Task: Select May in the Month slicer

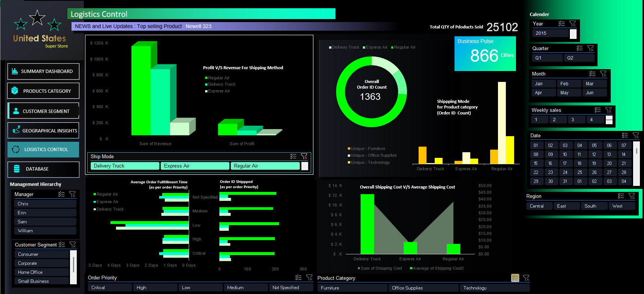Action: (569, 93)
